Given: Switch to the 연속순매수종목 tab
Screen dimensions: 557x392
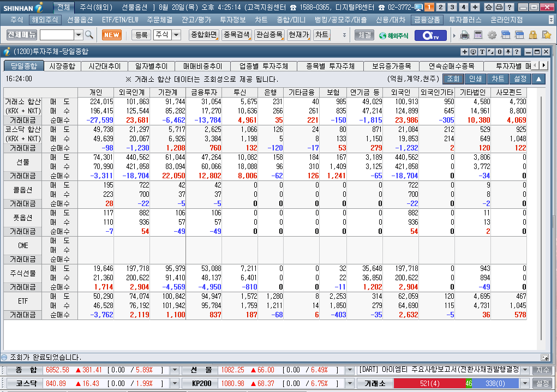Looking at the screenshot, I should click(451, 66).
